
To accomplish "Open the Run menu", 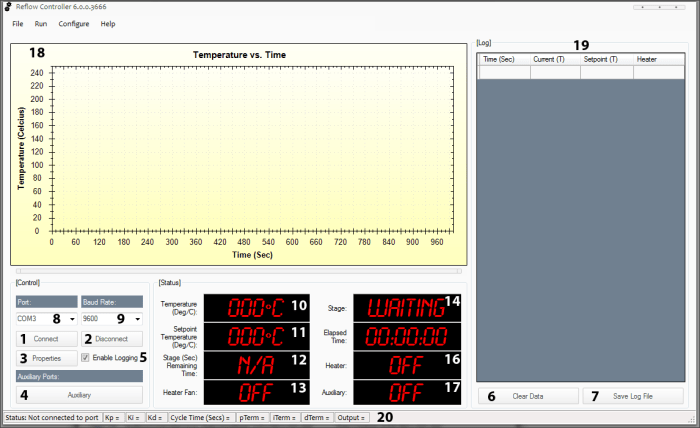I will (41, 23).
